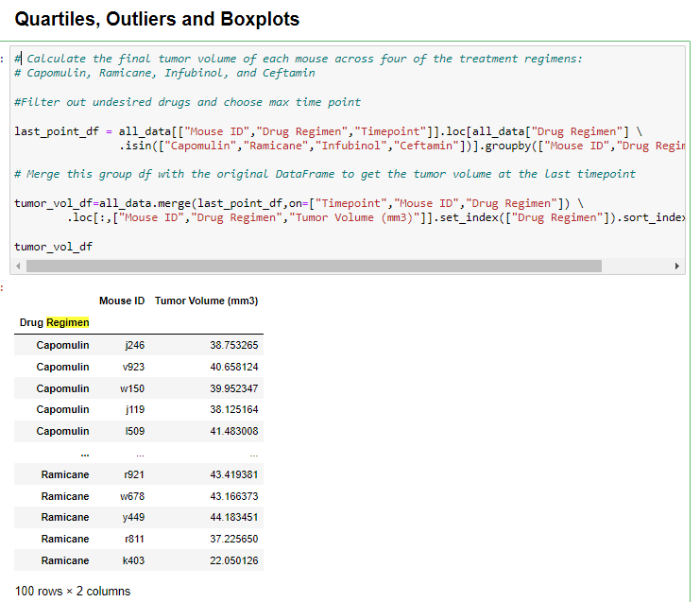Click the left arrow of the code scrollbar
The image size is (700, 602).
click(18, 267)
